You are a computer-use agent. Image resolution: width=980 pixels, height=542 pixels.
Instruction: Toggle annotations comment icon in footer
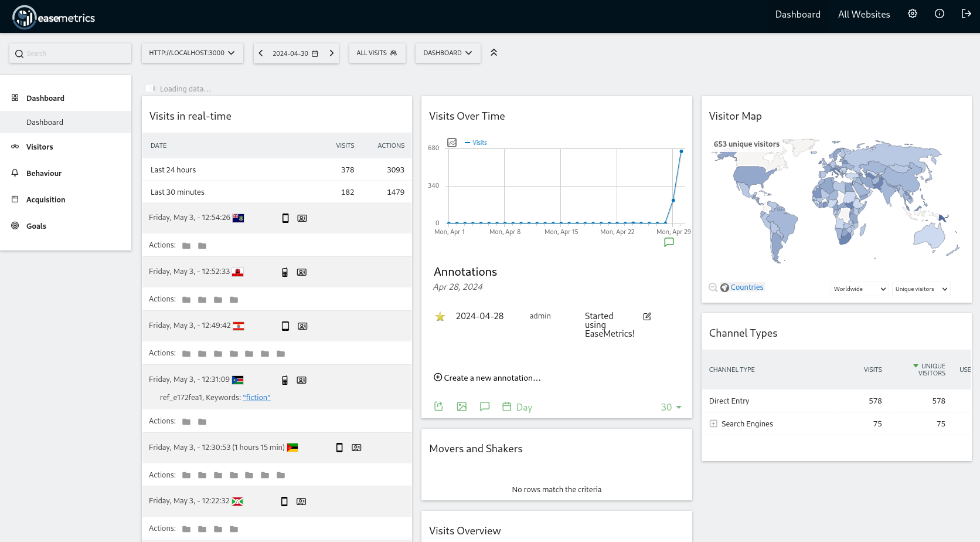click(x=485, y=406)
